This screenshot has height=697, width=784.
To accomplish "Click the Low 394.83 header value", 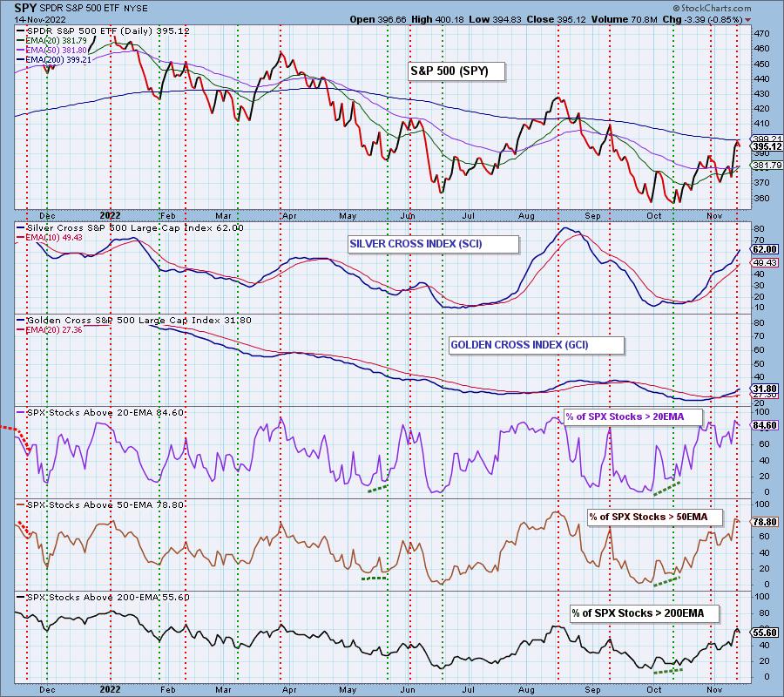I will pos(495,19).
